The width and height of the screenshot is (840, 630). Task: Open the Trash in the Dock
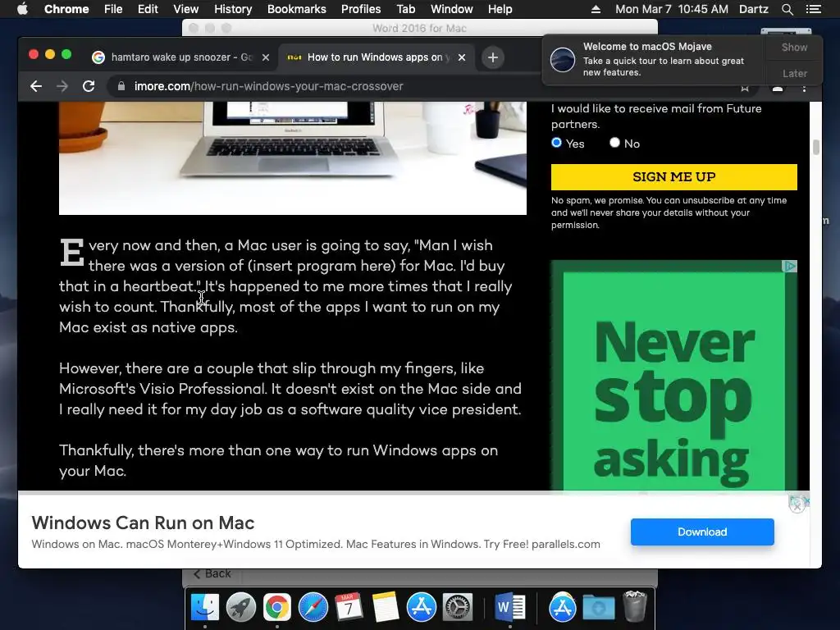click(635, 606)
